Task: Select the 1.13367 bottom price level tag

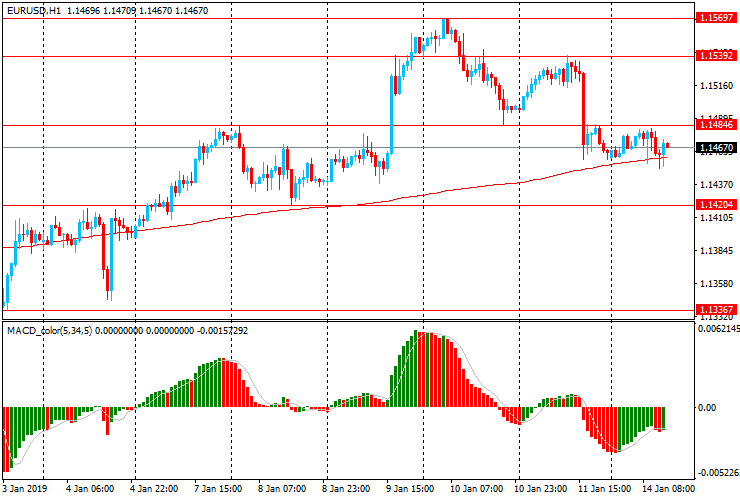Action: point(714,310)
